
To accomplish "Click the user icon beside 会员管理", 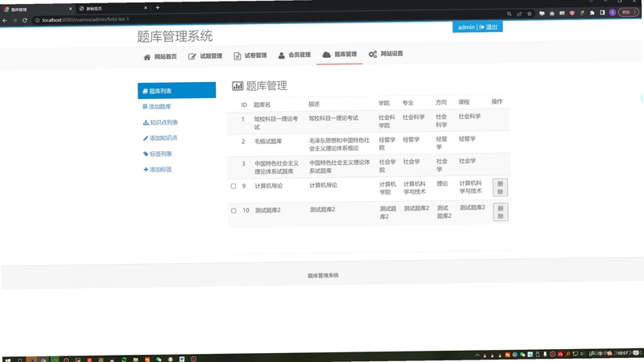I will [281, 56].
